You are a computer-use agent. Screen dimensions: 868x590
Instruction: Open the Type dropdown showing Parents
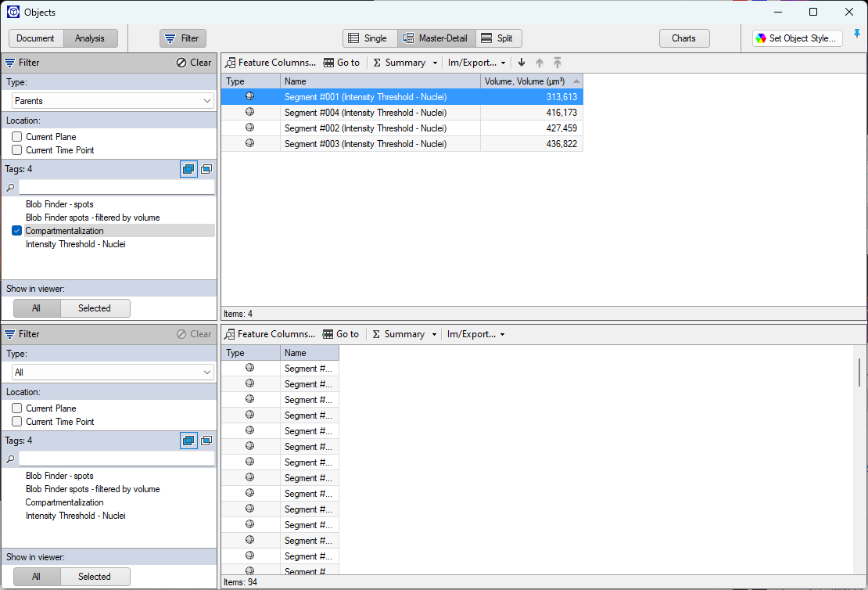coord(112,99)
